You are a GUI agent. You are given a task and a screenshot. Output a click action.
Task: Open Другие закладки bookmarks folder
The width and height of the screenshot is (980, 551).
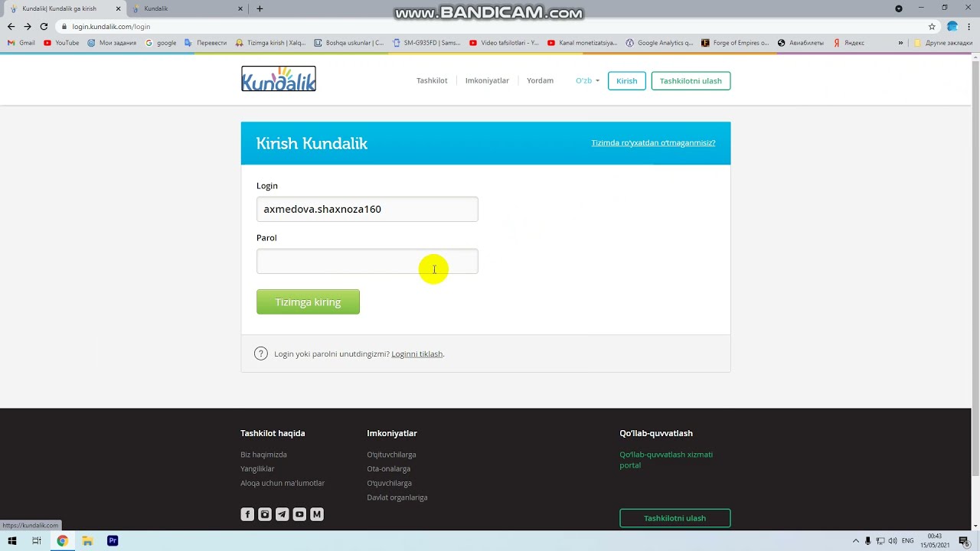[x=943, y=43]
